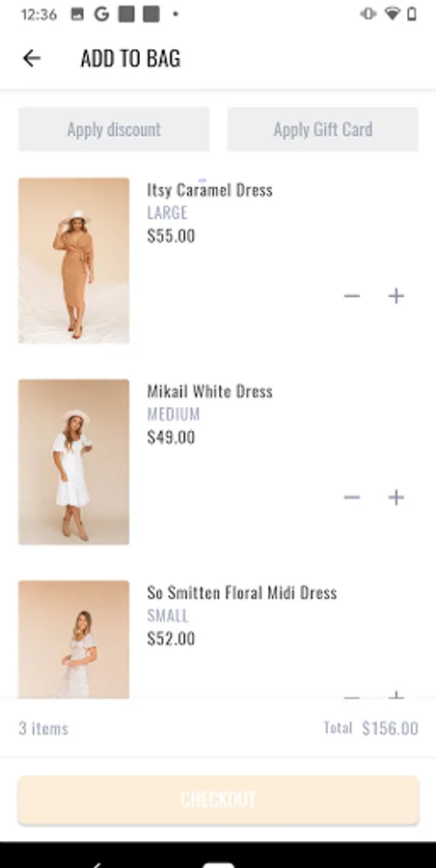Open the Mikail White Dress product photo
436x868 pixels.
[x=73, y=462]
